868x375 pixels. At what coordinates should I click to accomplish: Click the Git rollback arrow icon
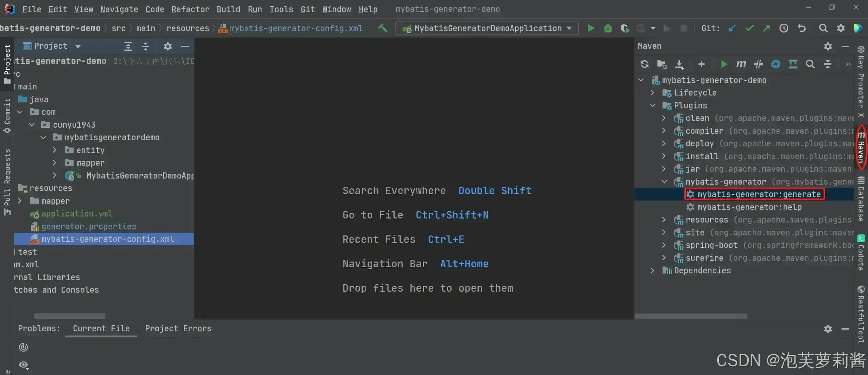802,28
